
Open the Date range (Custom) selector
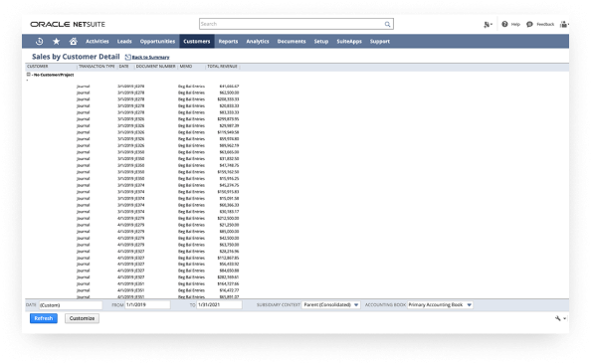coord(71,305)
